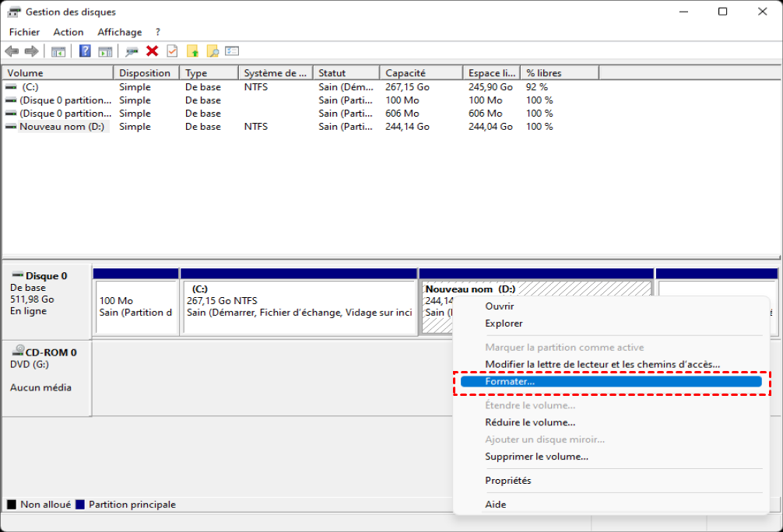The height and width of the screenshot is (532, 783).
Task: Select the (C:) partition block on Disque 0
Action: pyautogui.click(x=300, y=306)
